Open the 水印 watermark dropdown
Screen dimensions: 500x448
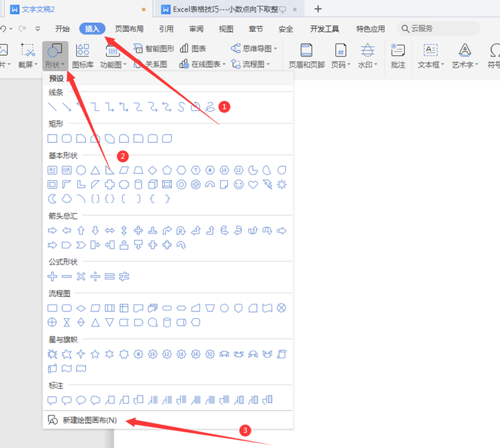pos(367,55)
